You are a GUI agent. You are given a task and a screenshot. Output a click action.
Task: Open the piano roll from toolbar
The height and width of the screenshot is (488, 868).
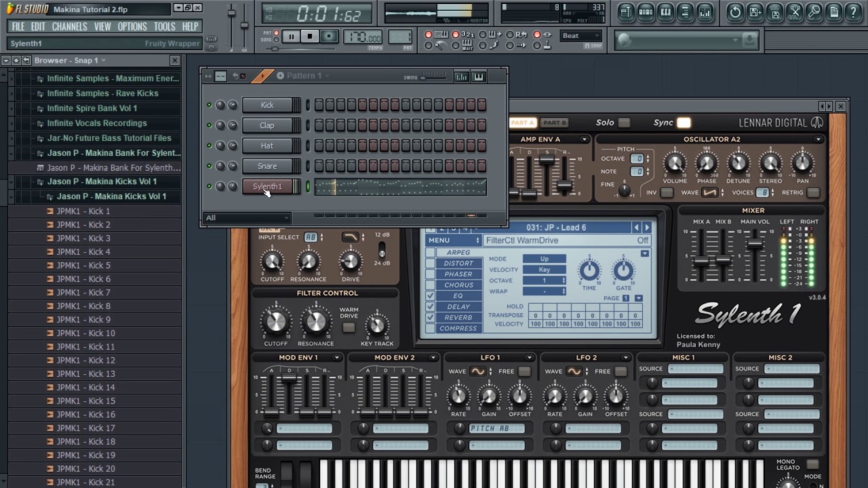click(665, 12)
